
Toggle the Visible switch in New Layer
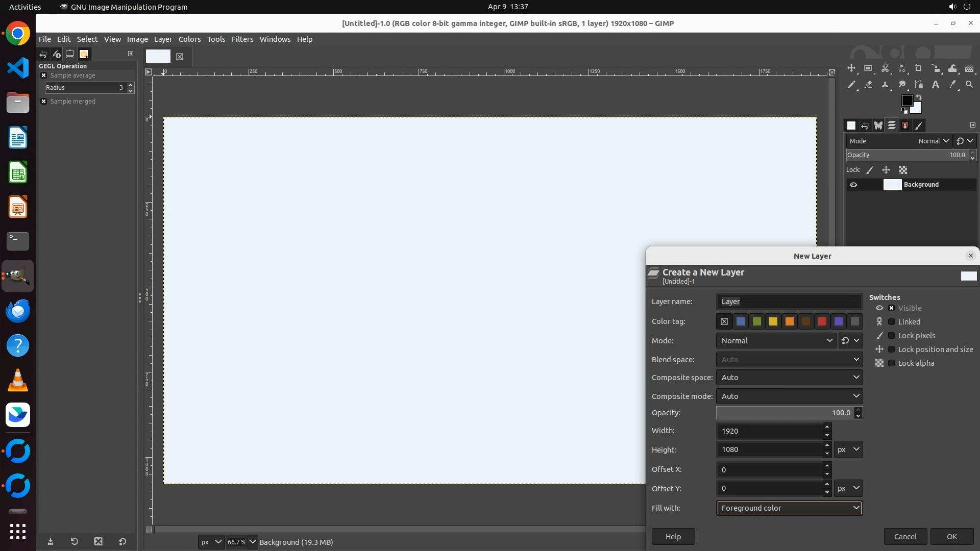[x=891, y=308]
